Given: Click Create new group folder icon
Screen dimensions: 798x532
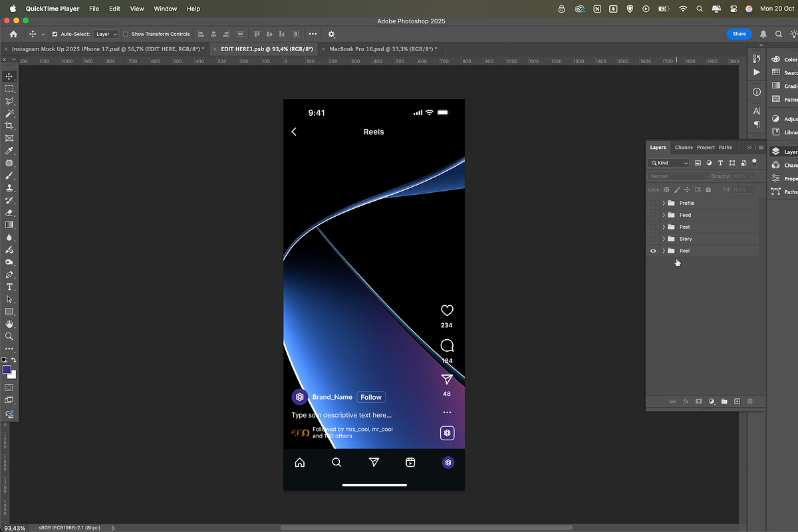Looking at the screenshot, I should click(724, 402).
